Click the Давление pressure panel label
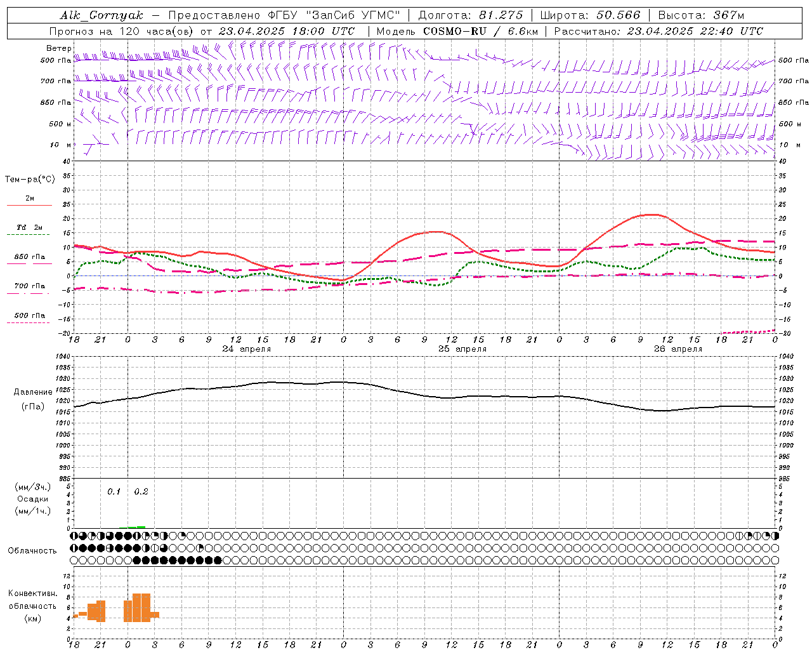This screenshot has height=650, width=812. [33, 392]
